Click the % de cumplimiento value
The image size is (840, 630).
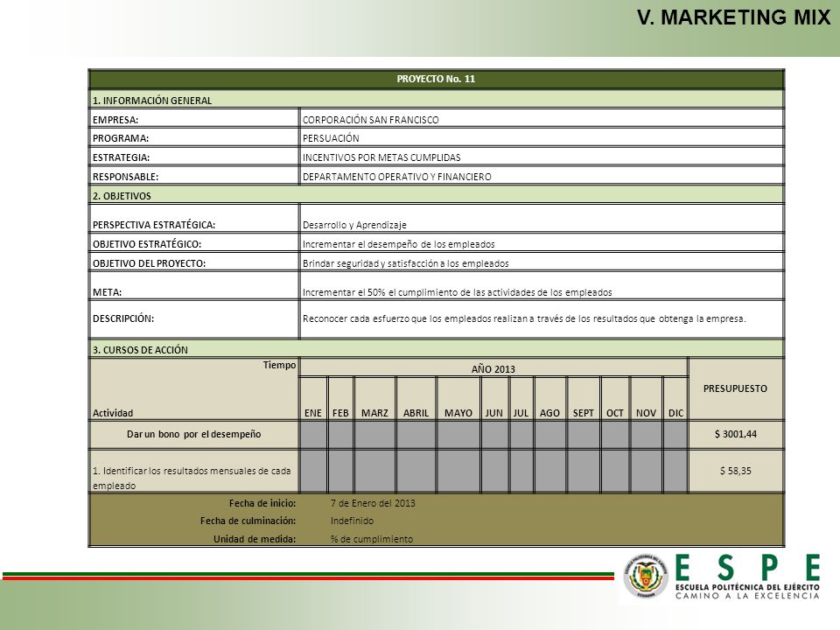[x=372, y=539]
